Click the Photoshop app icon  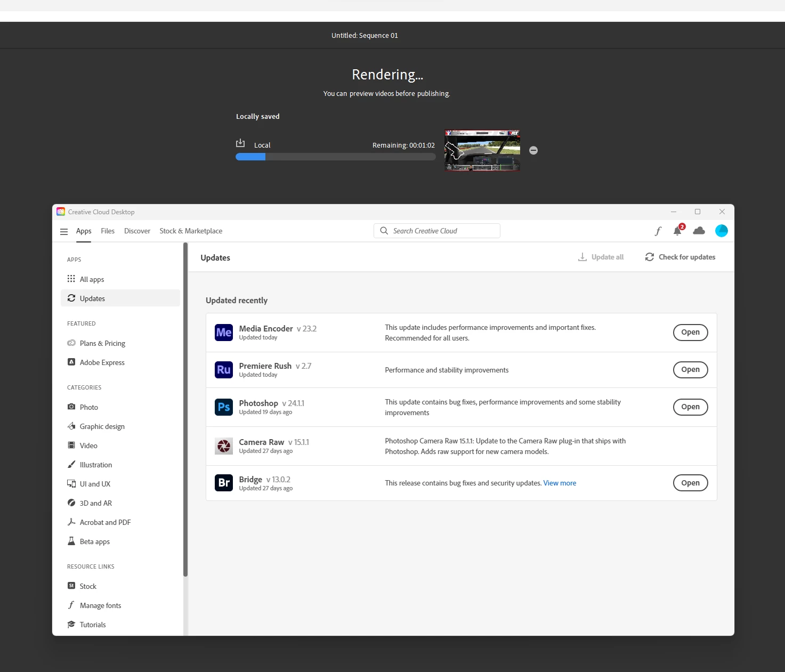[224, 407]
